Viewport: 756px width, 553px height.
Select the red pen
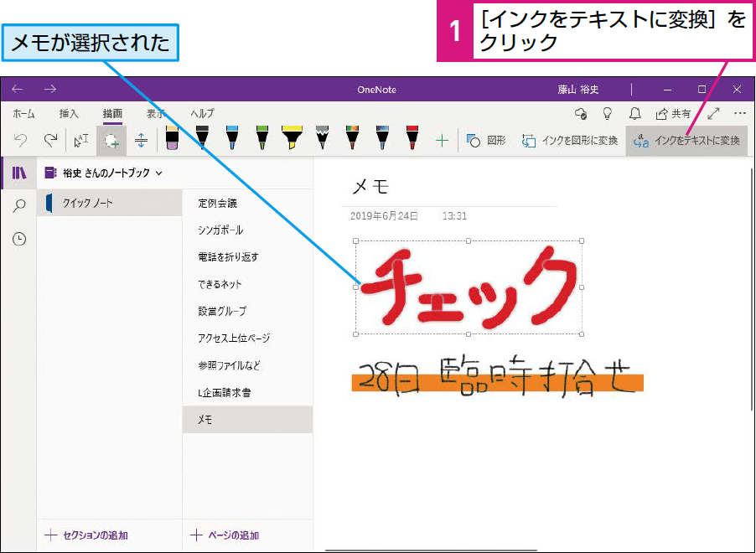412,138
